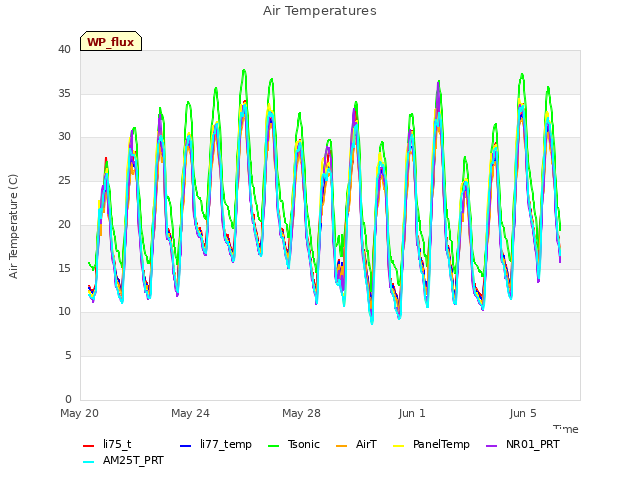Click the green Tsonic color marker
Viewport: 640px width, 480px height.
[273, 446]
